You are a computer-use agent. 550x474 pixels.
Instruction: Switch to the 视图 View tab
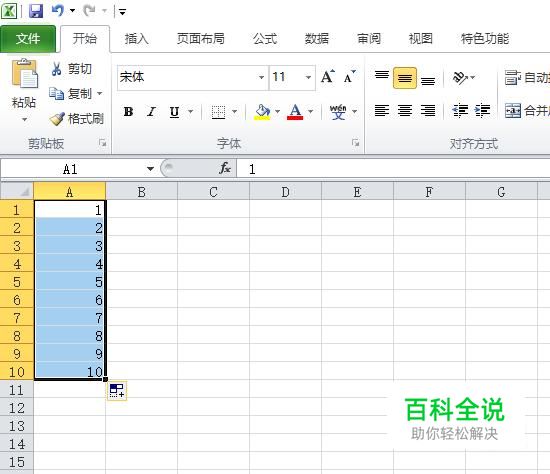click(x=421, y=39)
